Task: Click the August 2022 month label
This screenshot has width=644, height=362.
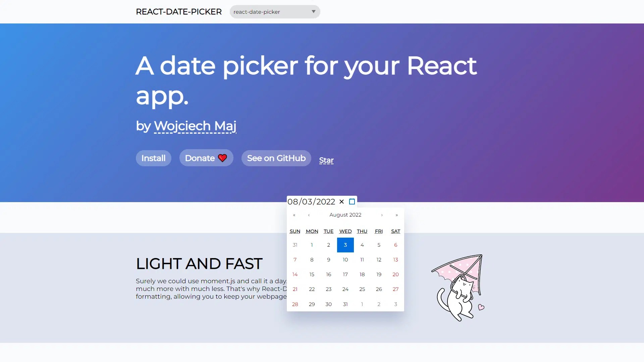Action: (345, 215)
